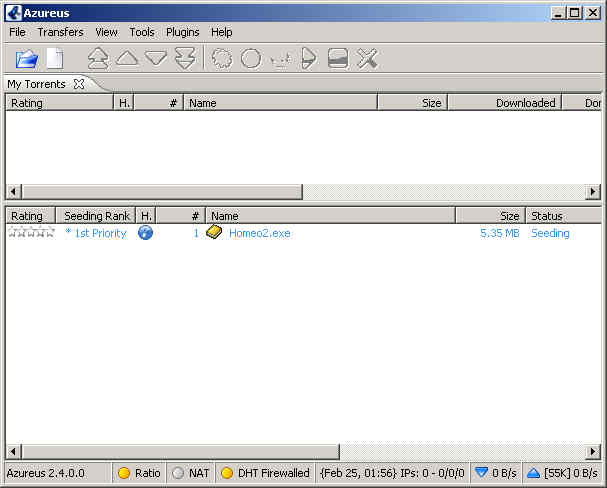607x488 pixels.
Task: Click the faded toolbar icon left of Start
Action: [x=281, y=60]
